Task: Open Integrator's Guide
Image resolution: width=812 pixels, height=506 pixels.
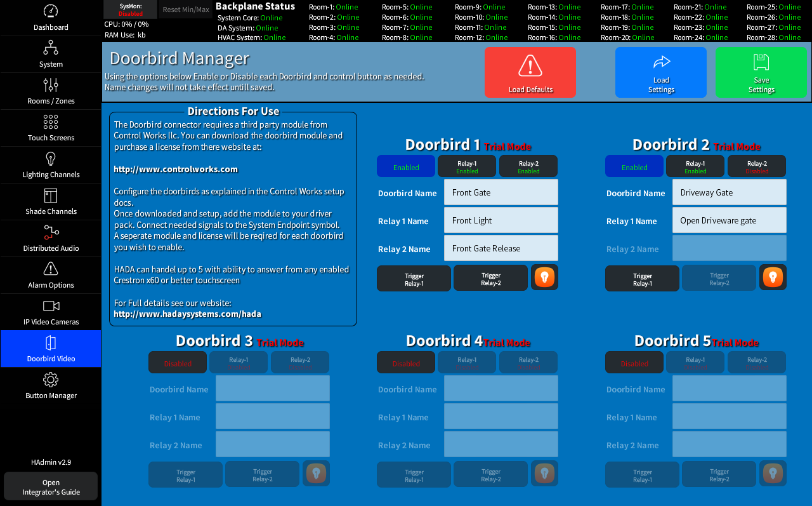Action: [x=51, y=486]
